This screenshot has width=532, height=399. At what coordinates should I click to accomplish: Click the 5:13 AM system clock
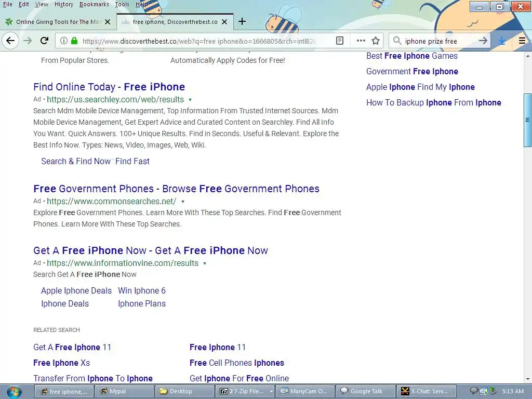point(513,392)
